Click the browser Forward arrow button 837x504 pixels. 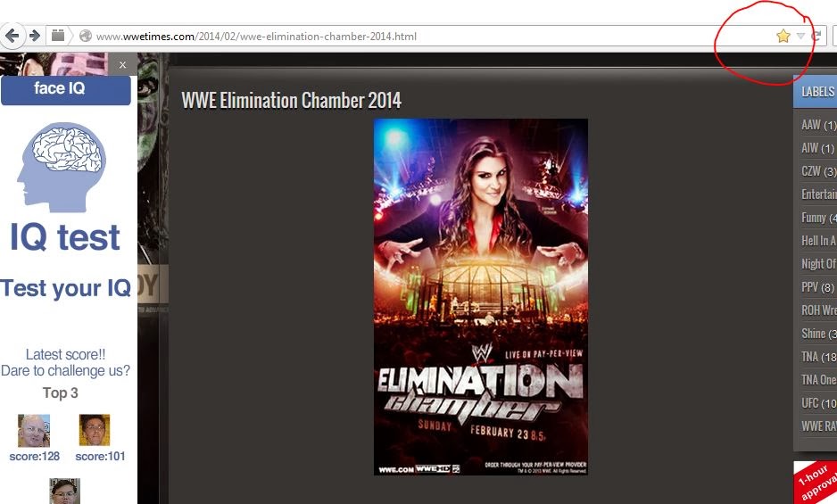tap(35, 36)
